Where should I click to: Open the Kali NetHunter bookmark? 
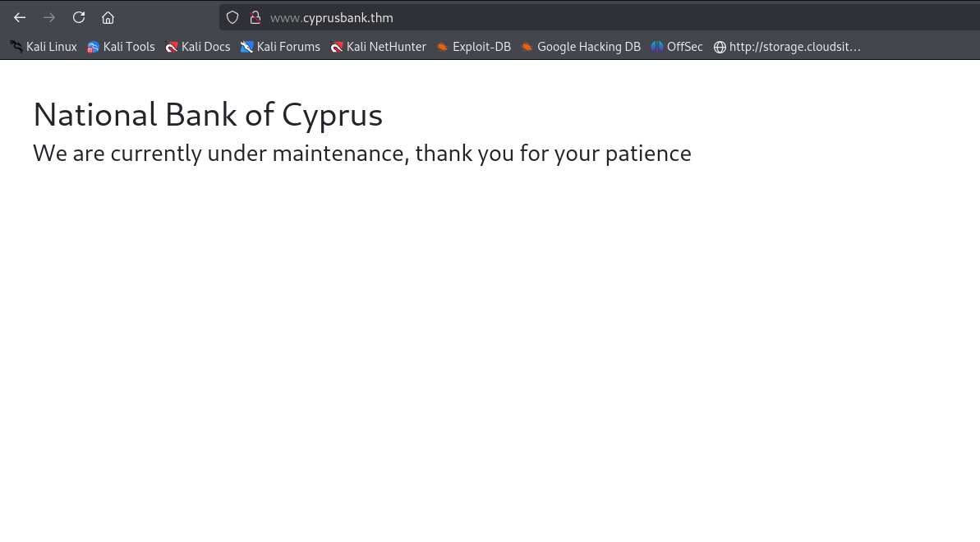pos(378,47)
